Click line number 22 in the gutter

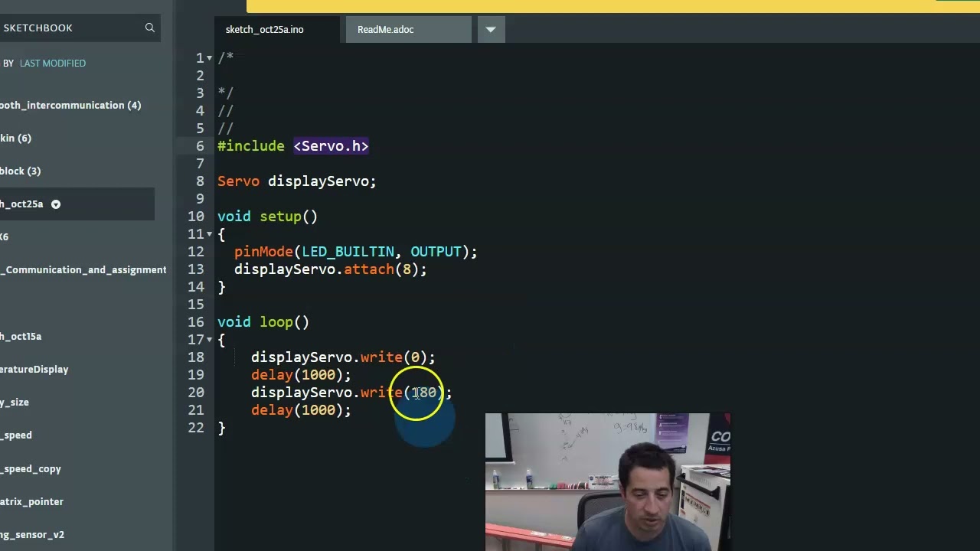point(196,428)
